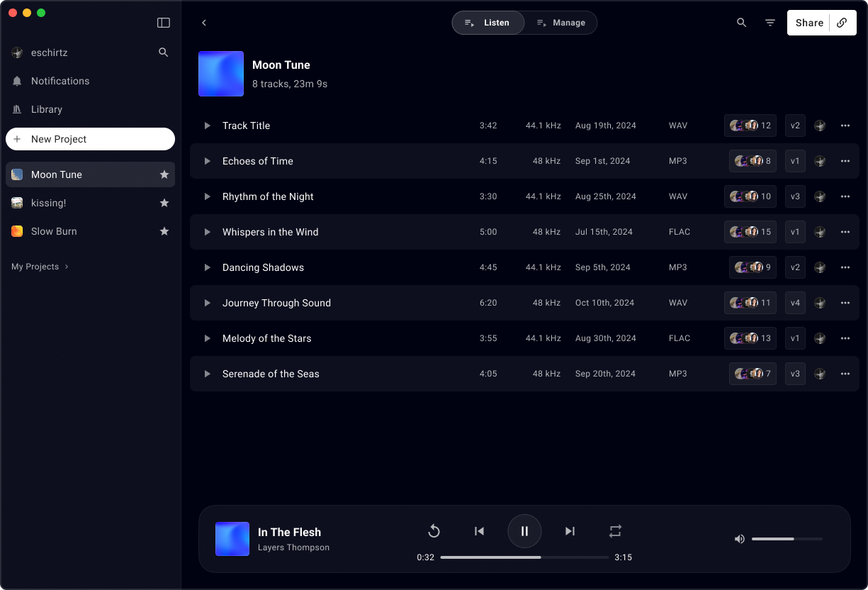Toggle the sidebar panel icon
Screen dimensions: 868x590
coord(164,23)
